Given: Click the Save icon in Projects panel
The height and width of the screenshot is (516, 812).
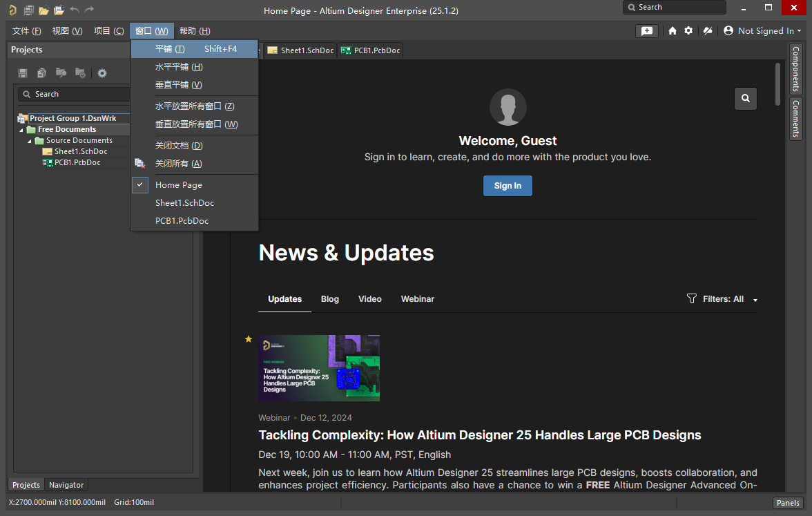Looking at the screenshot, I should [x=23, y=73].
